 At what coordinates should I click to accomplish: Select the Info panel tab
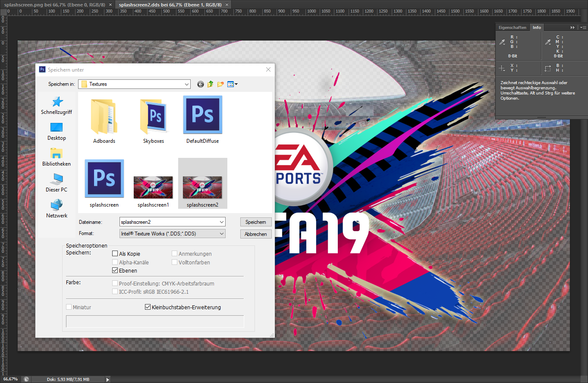point(537,27)
